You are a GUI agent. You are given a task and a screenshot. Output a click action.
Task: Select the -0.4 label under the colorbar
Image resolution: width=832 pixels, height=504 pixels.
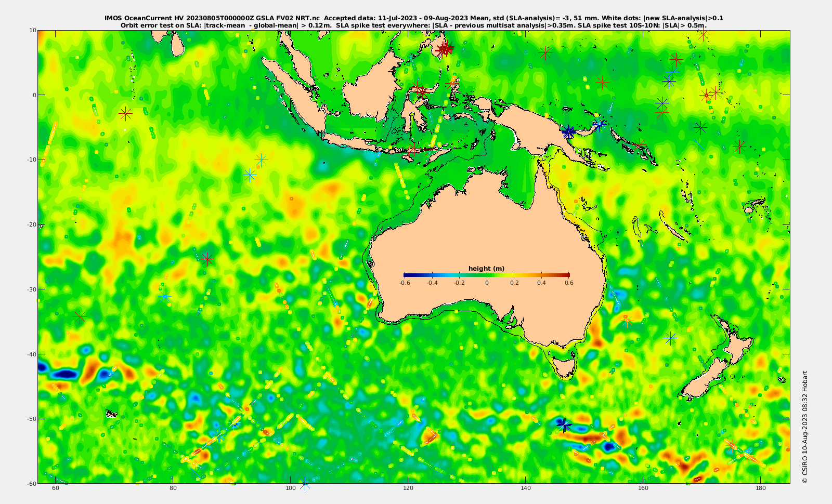432,283
